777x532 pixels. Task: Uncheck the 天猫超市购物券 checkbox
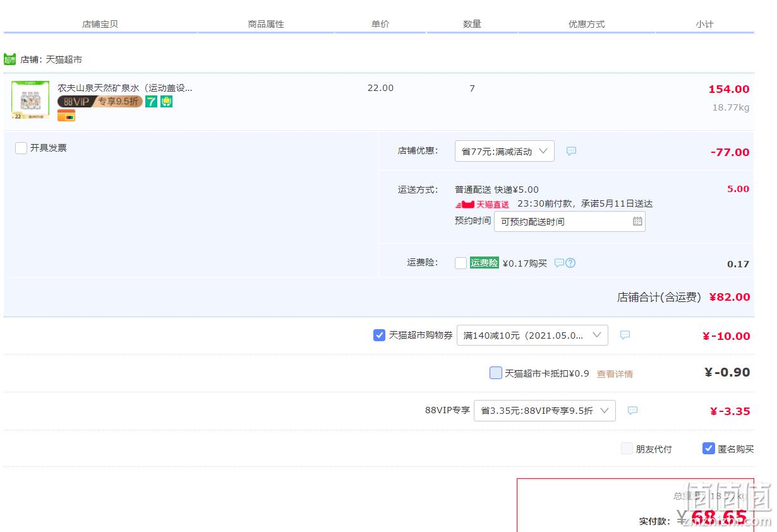point(379,335)
